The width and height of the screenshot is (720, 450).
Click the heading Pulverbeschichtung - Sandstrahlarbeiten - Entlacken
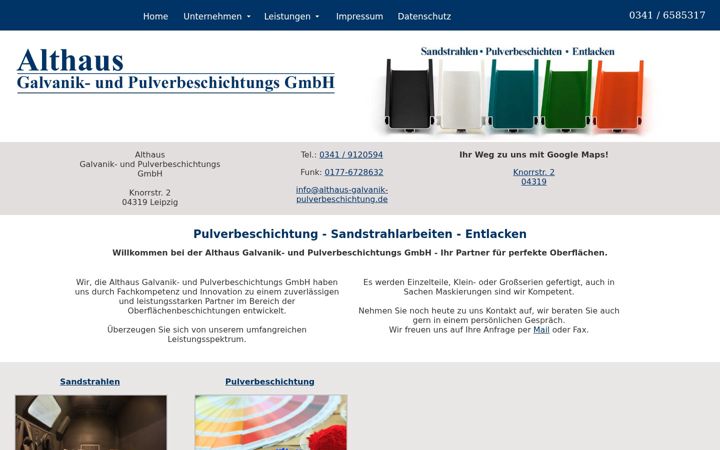pos(360,234)
